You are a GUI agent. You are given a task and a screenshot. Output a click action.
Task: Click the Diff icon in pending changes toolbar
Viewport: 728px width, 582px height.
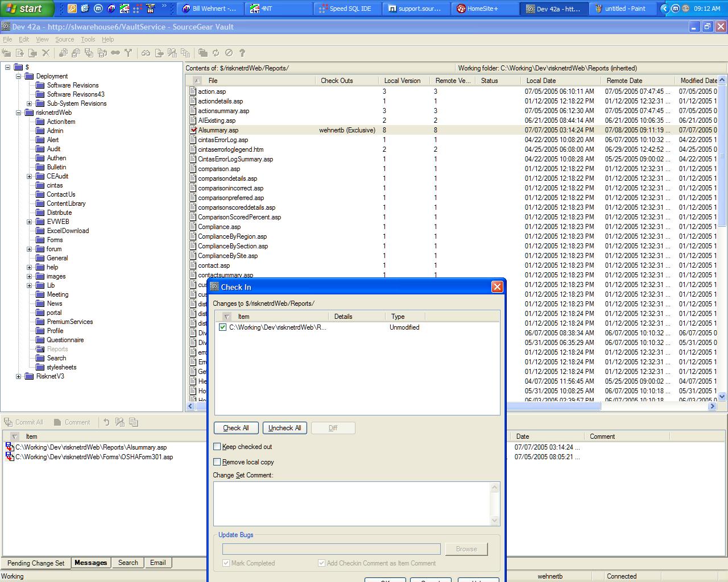tap(119, 422)
